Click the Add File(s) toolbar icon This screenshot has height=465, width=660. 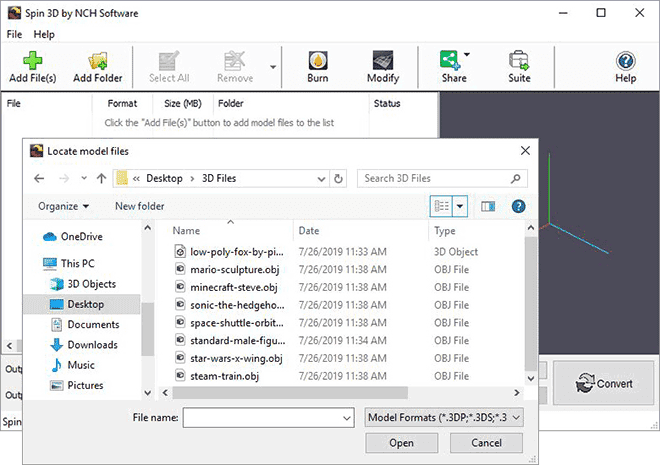pos(32,67)
